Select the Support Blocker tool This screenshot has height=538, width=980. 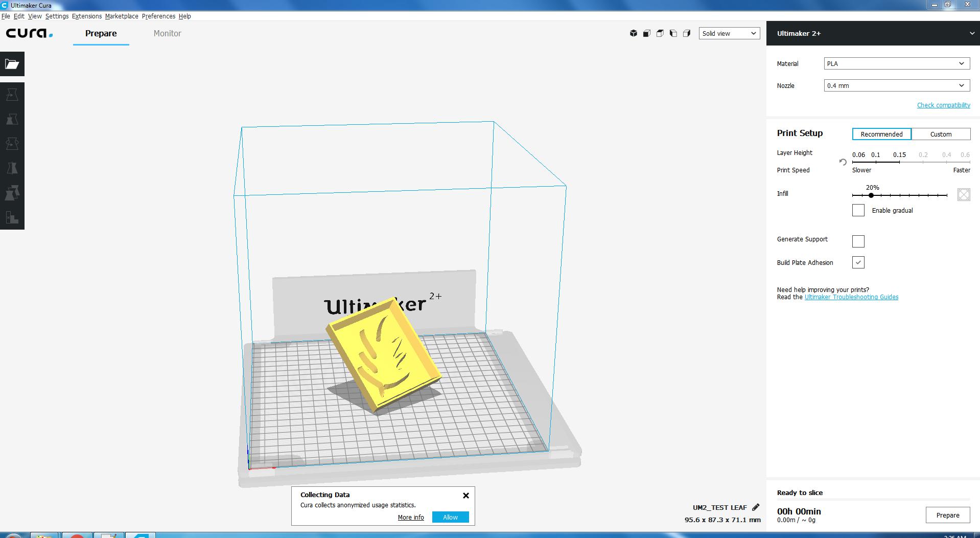[12, 217]
